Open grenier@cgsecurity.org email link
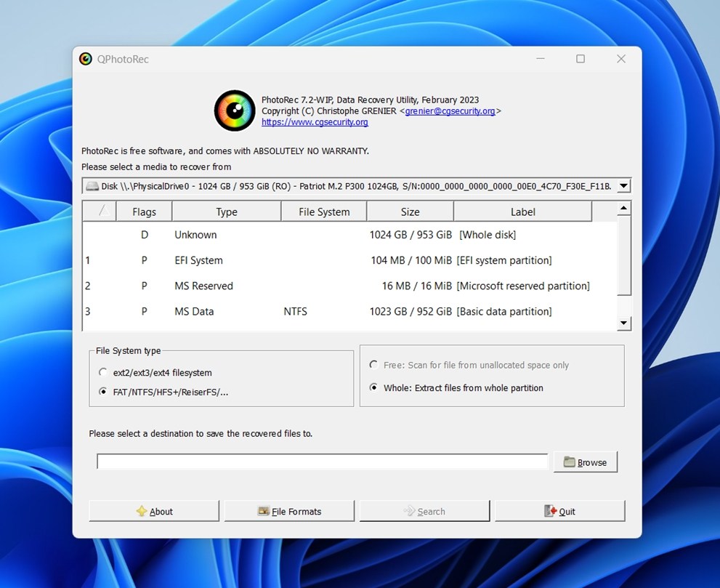720x588 pixels. (x=450, y=110)
